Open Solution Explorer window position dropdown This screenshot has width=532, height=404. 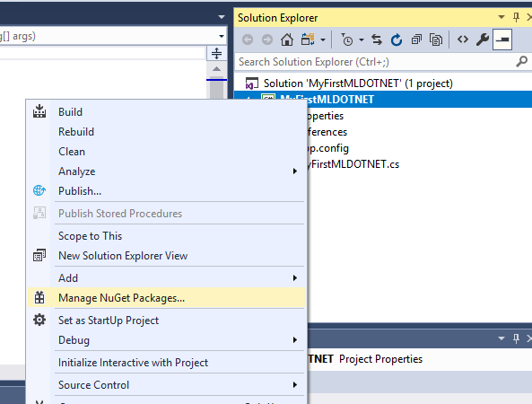(x=501, y=17)
